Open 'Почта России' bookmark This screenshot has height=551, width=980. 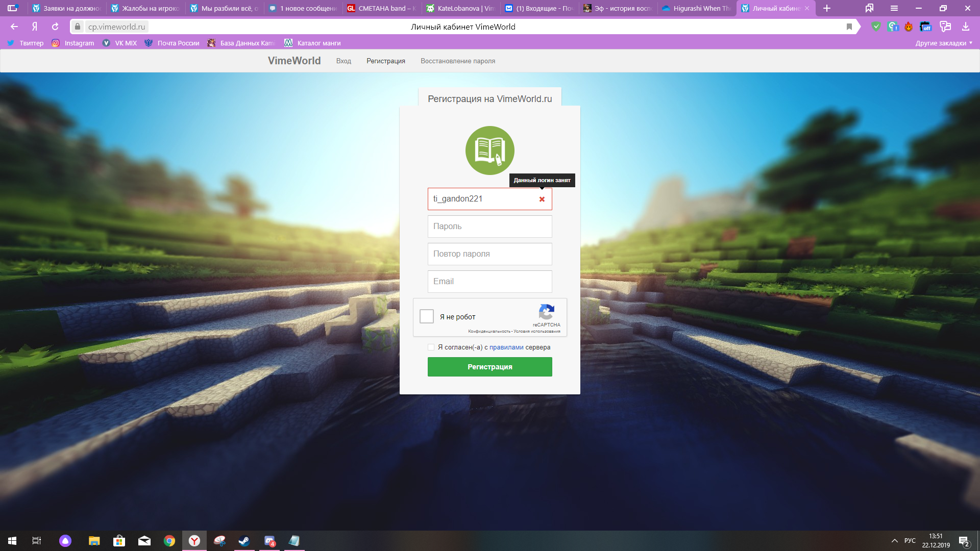[172, 43]
